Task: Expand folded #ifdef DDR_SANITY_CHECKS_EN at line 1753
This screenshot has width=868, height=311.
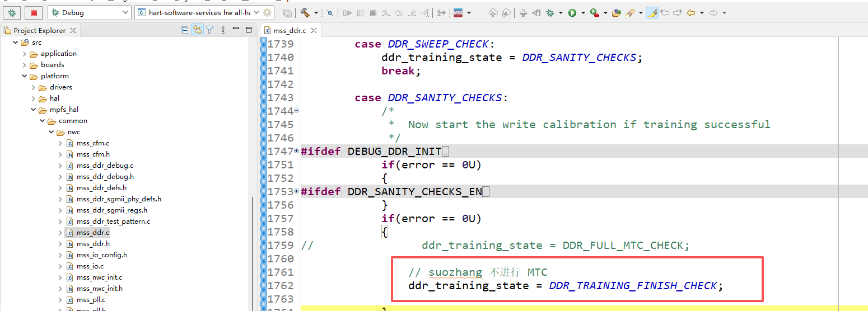Action: [297, 191]
